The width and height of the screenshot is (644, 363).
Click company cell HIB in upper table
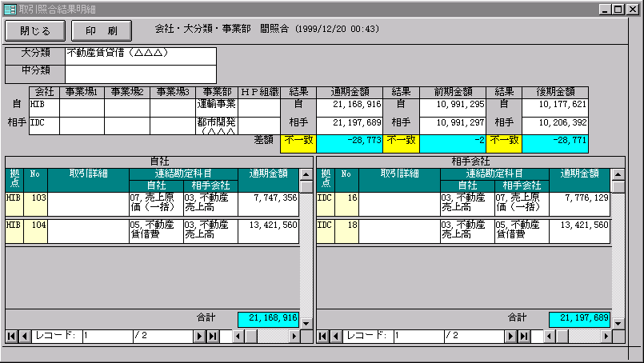[x=44, y=108]
